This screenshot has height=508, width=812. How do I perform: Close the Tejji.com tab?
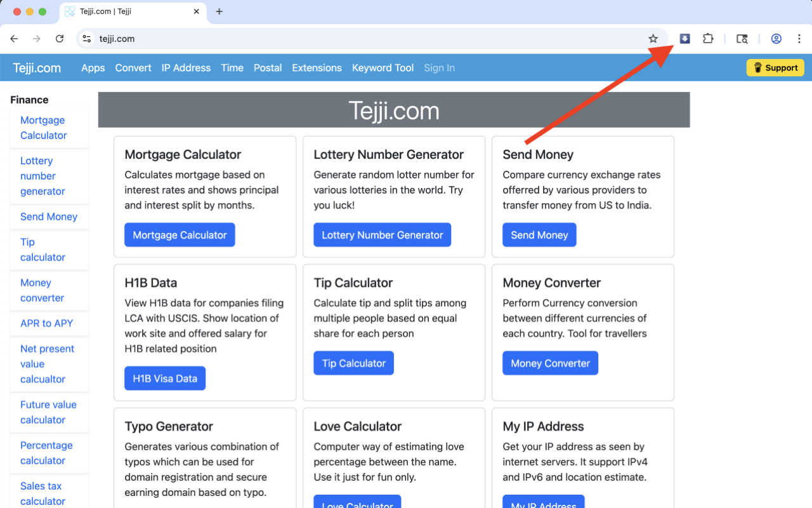click(x=197, y=11)
